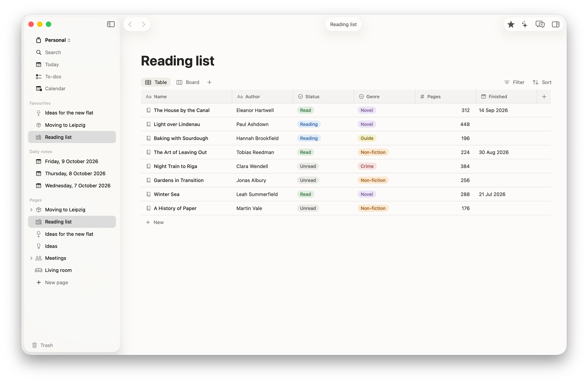Click page icon of Night Train to Riga
Viewport: 588px width, 383px height.
point(148,166)
